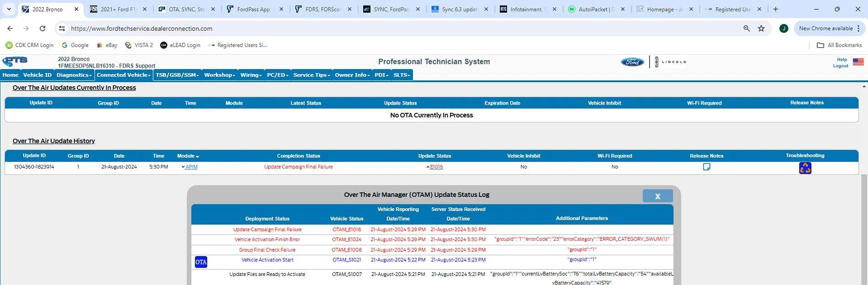Viewport: 868px width, 285px height.
Task: Open the Chrome profile avatar J
Action: pyautogui.click(x=783, y=28)
